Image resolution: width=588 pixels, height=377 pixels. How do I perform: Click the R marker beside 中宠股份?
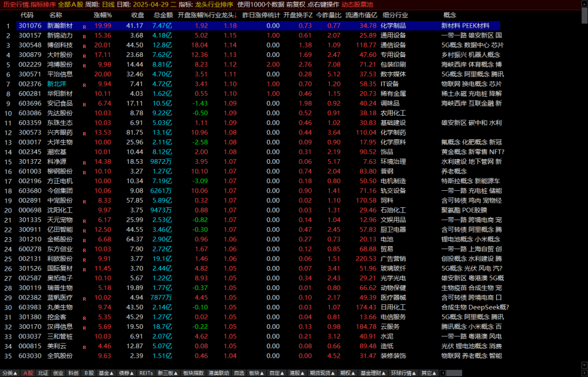84,202
